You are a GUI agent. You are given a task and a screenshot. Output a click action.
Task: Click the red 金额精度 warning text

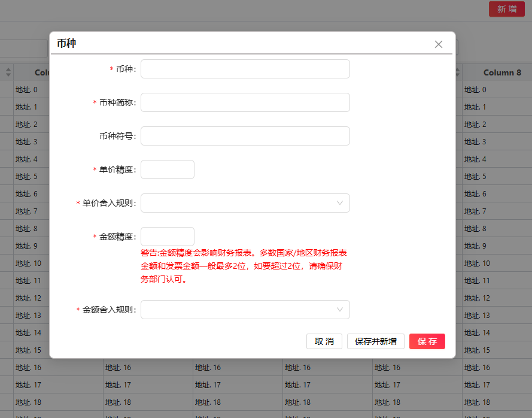[x=244, y=266]
